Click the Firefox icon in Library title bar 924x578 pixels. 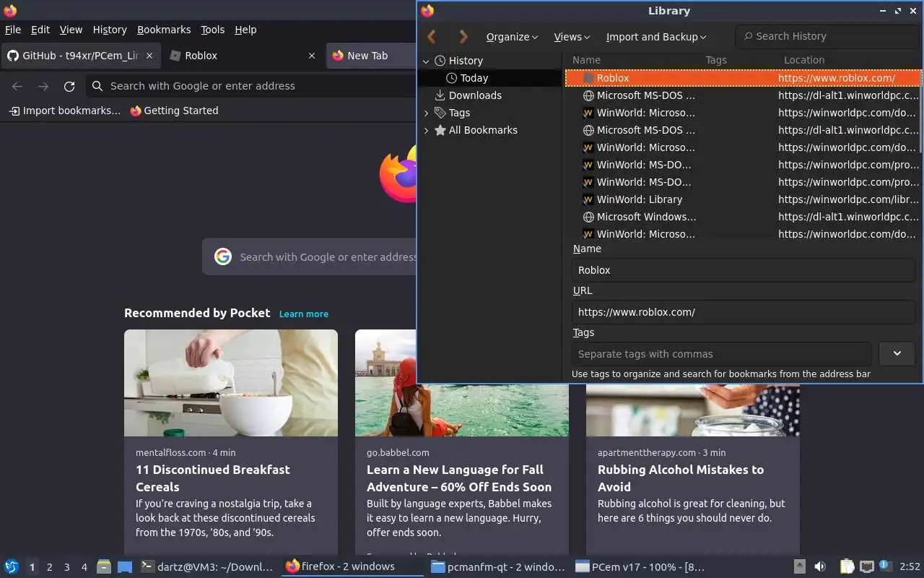coord(427,11)
